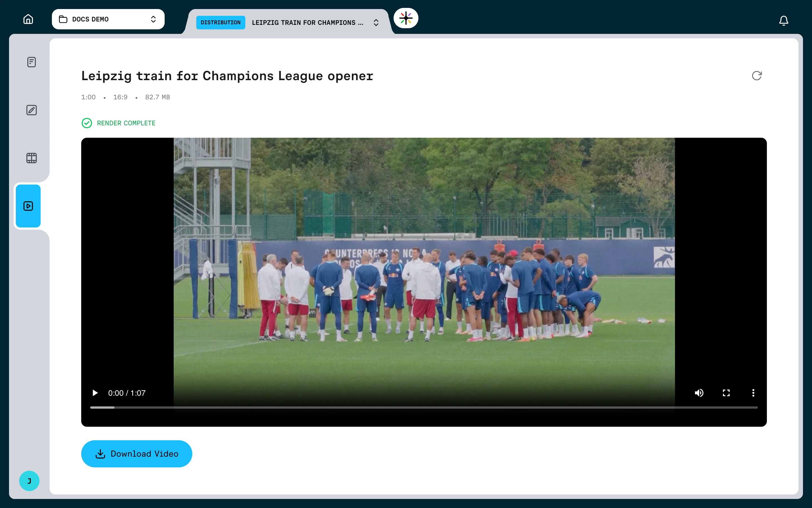Open the DOCS DEMO project dropdown

click(x=108, y=19)
